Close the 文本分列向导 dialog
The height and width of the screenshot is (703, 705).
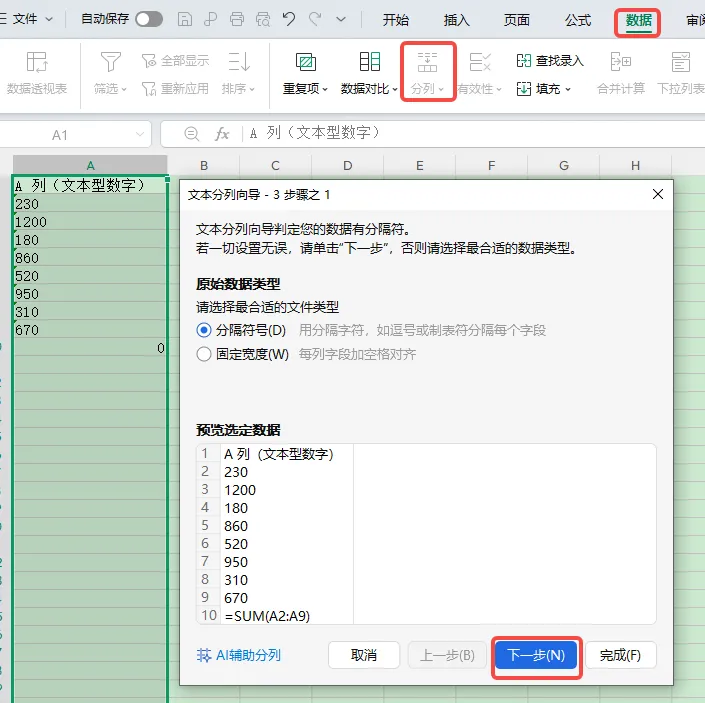pos(658,194)
